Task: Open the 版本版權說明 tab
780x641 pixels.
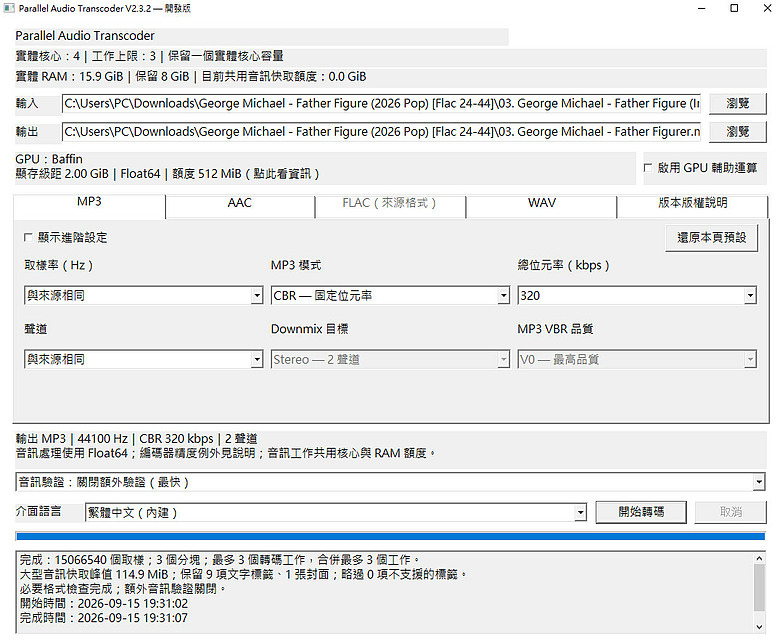Action: pyautogui.click(x=692, y=203)
